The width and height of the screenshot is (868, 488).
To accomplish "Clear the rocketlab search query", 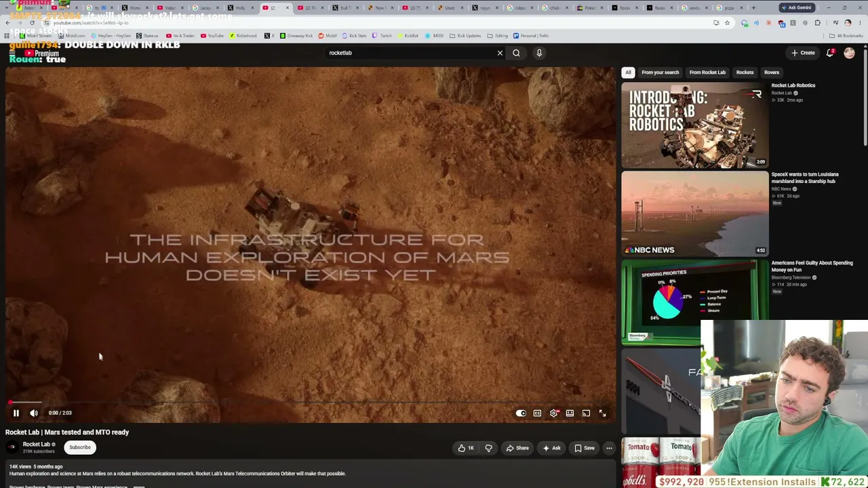I will (500, 53).
